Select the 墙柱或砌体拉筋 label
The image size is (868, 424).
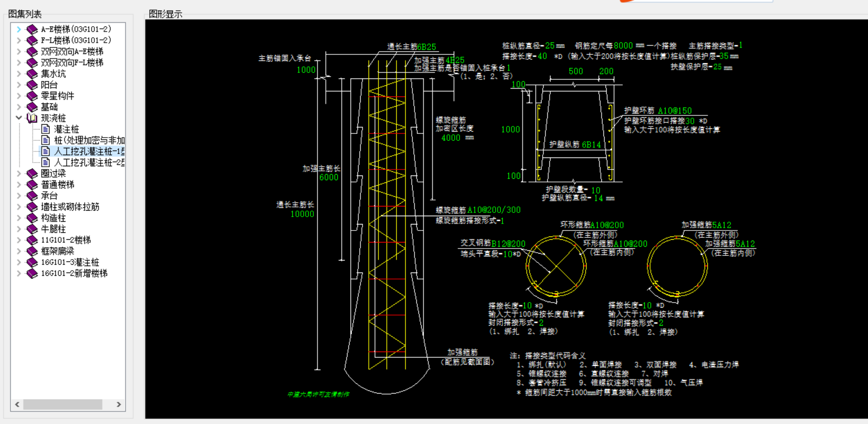point(70,207)
